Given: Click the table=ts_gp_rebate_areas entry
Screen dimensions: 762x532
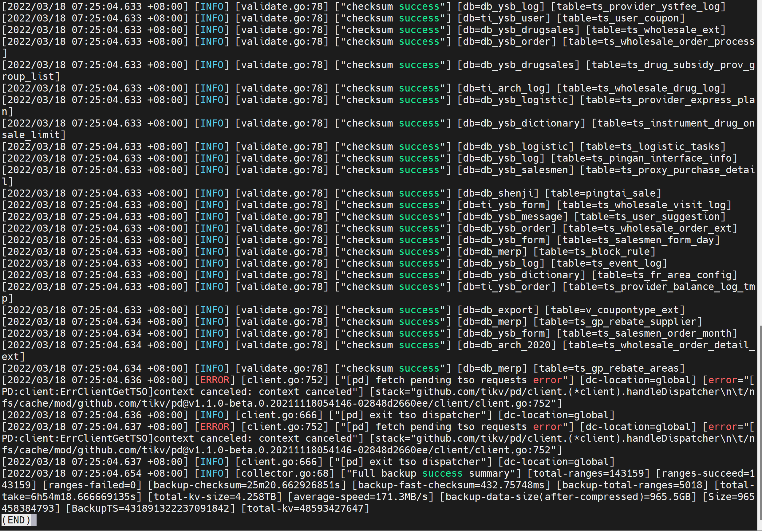Looking at the screenshot, I should pyautogui.click(x=609, y=369).
